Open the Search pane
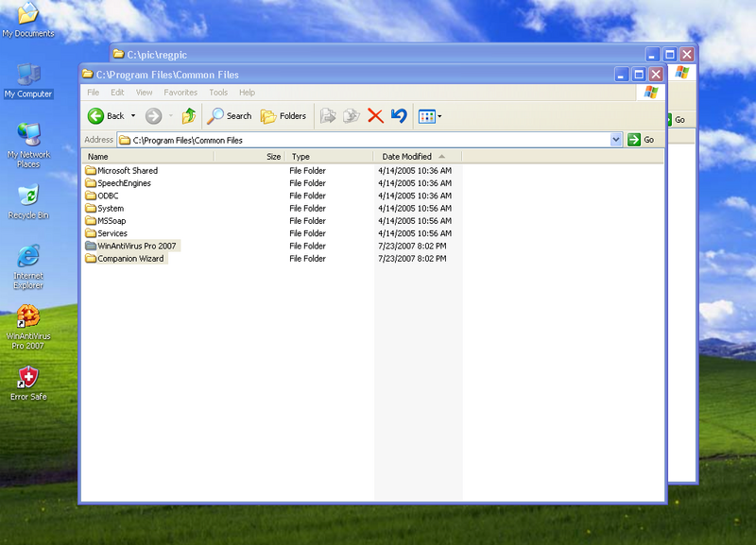Screen dimensions: 756x545 click(229, 116)
